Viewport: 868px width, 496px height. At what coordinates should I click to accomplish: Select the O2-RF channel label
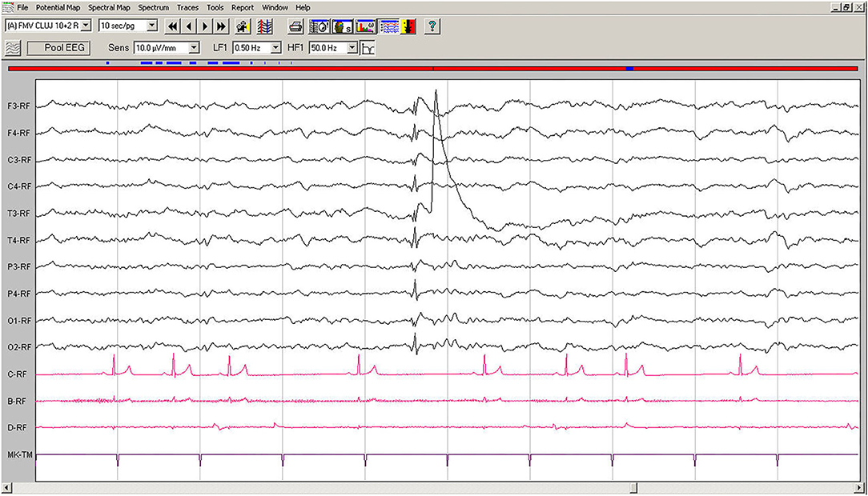coord(19,347)
